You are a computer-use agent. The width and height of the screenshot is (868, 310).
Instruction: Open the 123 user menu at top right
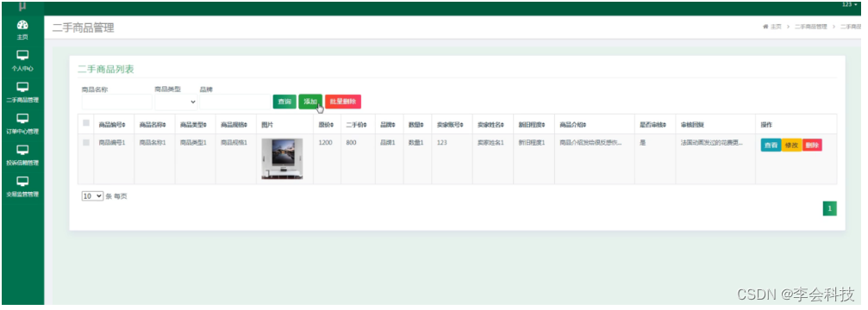tap(850, 4)
